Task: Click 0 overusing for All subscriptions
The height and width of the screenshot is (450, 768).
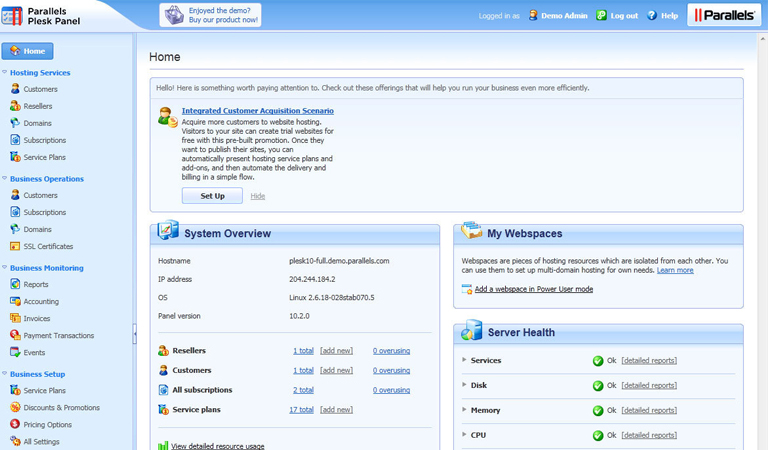Action: [391, 390]
